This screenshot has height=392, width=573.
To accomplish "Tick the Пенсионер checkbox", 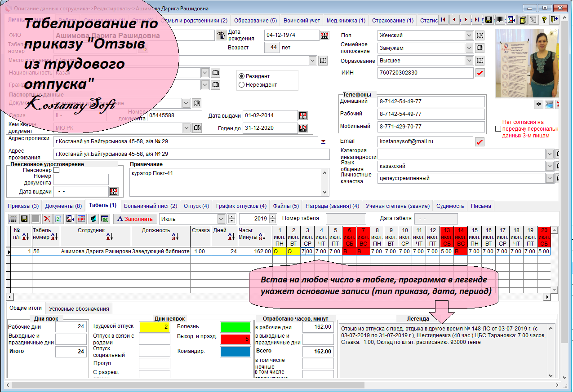I will (57, 171).
